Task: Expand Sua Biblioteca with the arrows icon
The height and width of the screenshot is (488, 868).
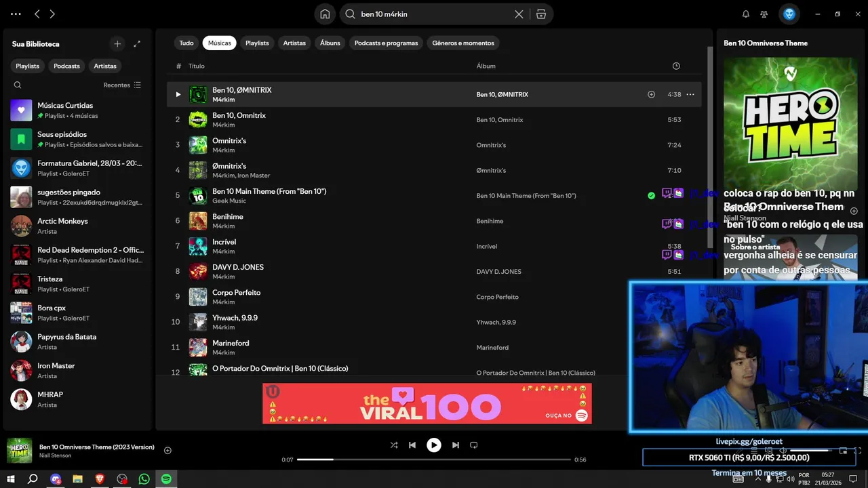Action: [x=137, y=43]
